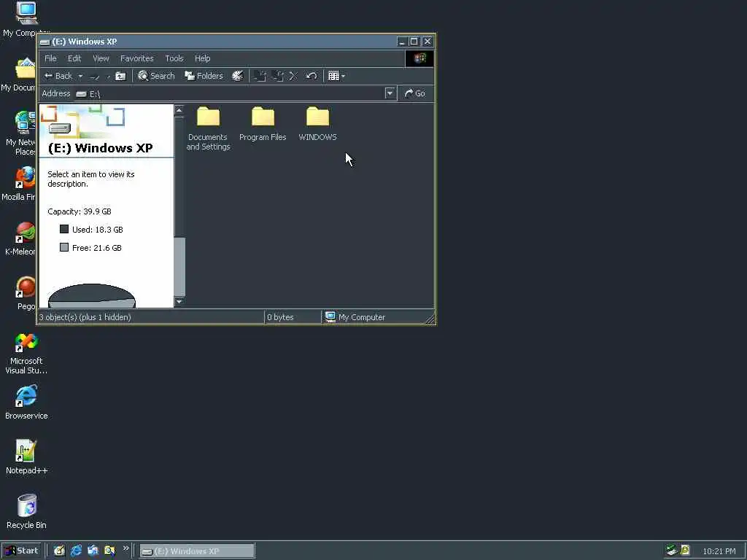
Task: Select the Documents and Settings folder
Action: 208,128
